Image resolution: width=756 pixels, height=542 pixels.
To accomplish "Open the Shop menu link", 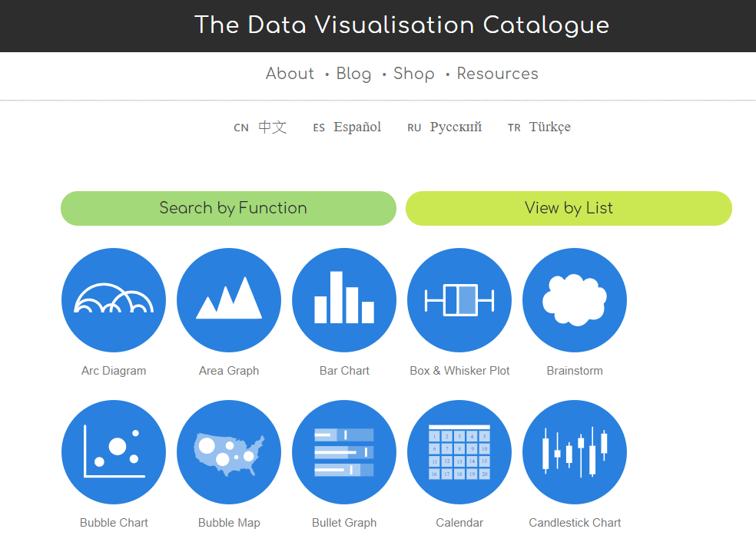I will coord(414,74).
